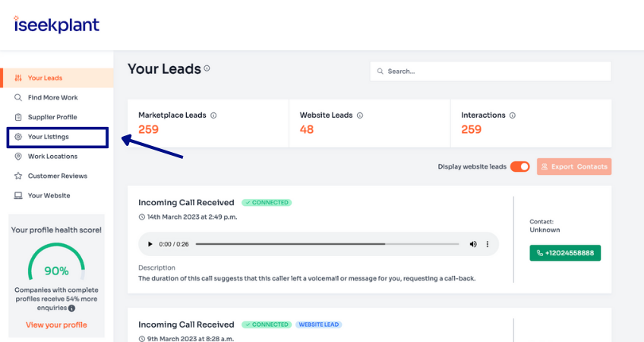Call the +12024558888 contact number
644x342 pixels.
pos(565,252)
